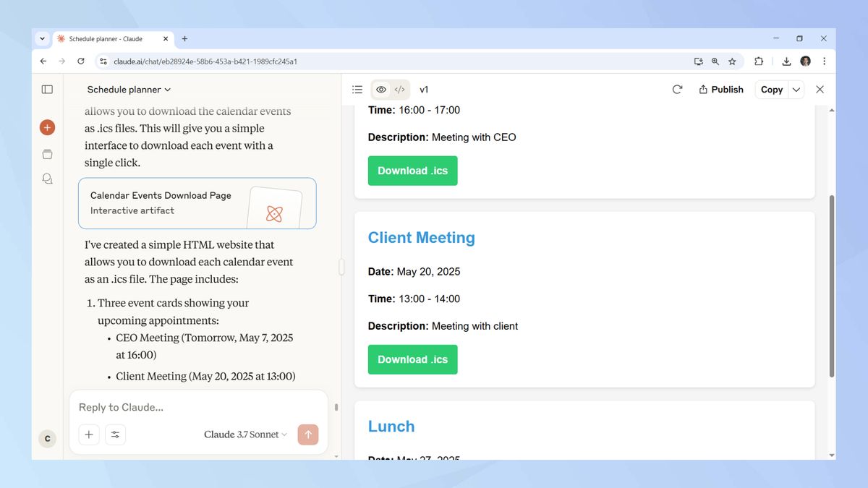Switch to artifact code view
Image resolution: width=868 pixels, height=488 pixels.
399,90
